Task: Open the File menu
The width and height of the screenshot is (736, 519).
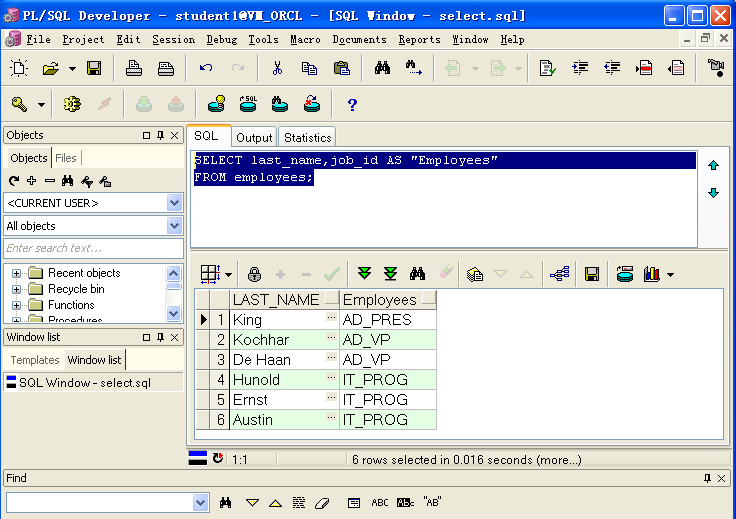Action: tap(38, 39)
